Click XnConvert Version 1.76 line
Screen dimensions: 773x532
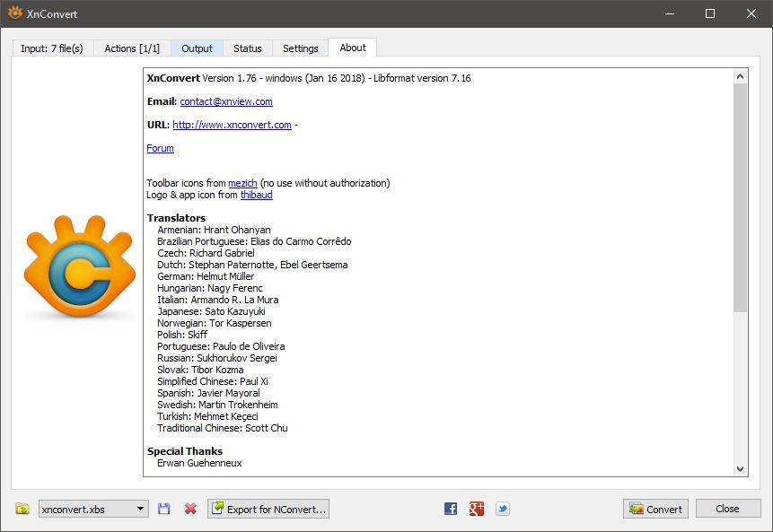(x=309, y=78)
